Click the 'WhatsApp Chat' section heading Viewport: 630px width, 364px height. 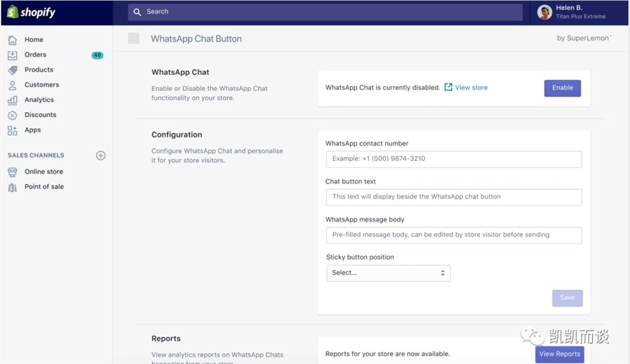[180, 72]
